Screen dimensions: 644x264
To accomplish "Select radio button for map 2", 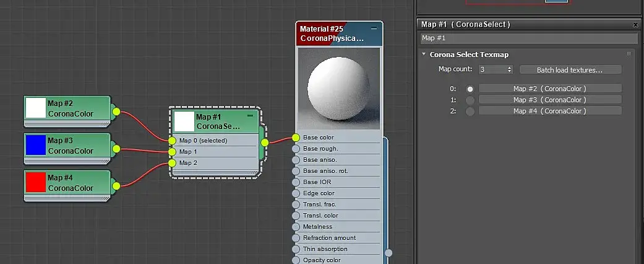I will [470, 111].
